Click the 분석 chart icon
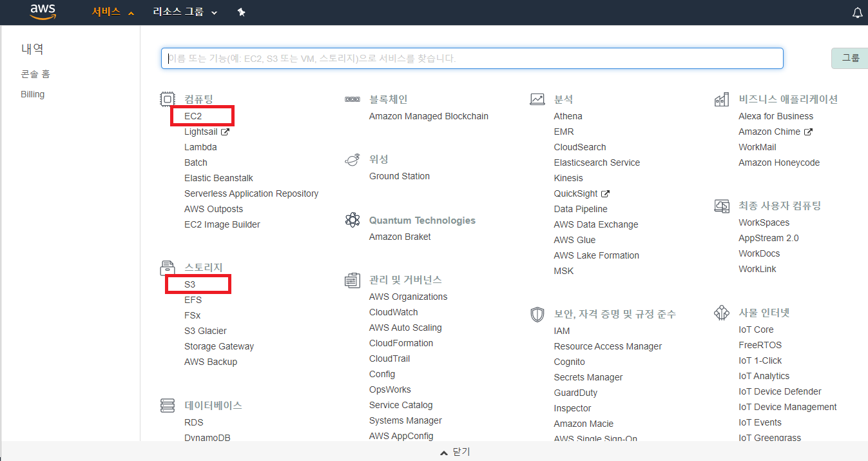 point(537,99)
